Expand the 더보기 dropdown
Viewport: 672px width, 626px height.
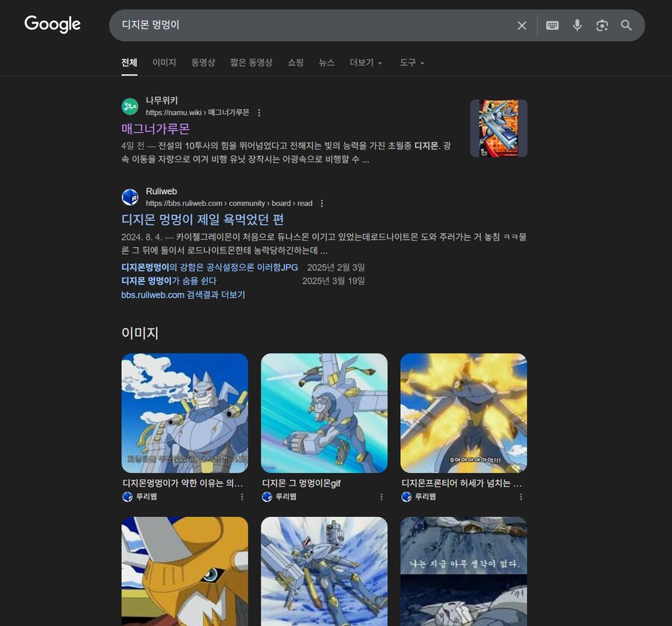[365, 63]
